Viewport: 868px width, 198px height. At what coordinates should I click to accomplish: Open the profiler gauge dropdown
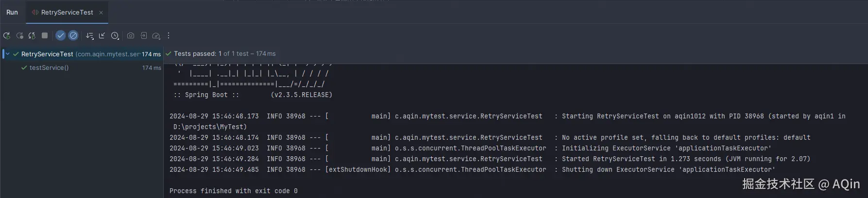click(x=156, y=35)
